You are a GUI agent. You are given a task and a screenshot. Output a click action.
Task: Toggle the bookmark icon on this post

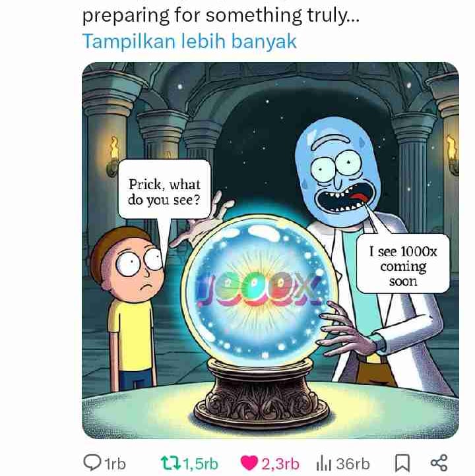pos(402,463)
